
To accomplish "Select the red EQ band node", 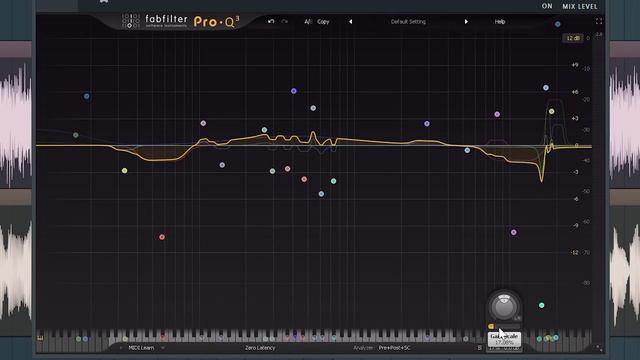I will (162, 237).
